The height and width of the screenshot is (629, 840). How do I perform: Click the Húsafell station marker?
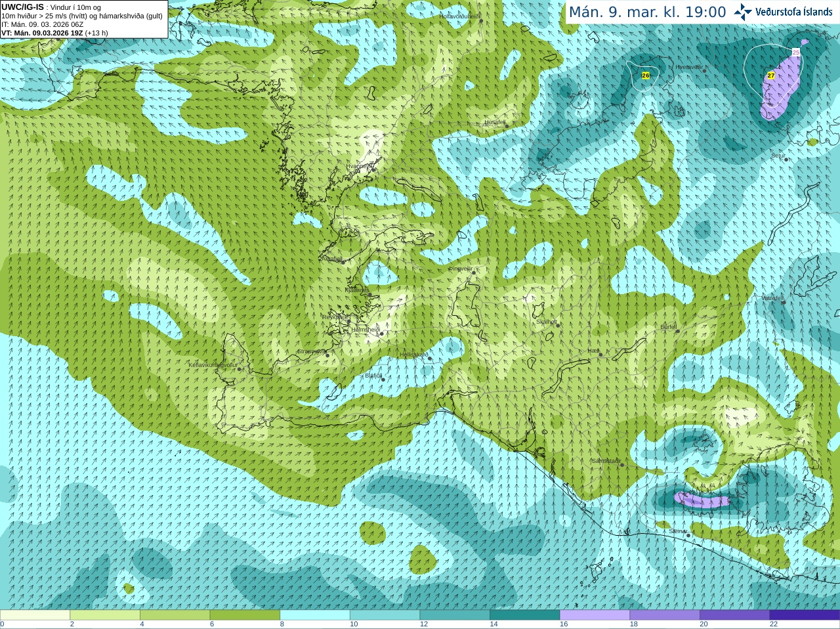(x=507, y=126)
